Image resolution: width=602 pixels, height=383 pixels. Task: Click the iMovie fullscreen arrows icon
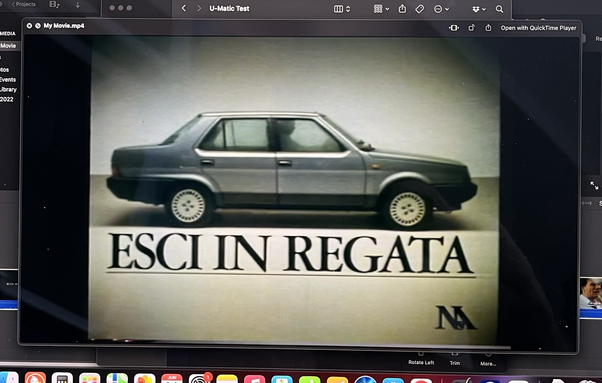(x=594, y=186)
